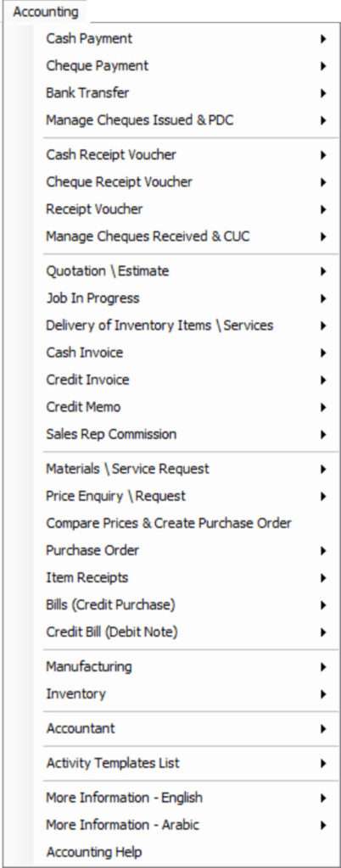
Task: Click Manage Cheques Received & CUC
Action: [x=186, y=236]
